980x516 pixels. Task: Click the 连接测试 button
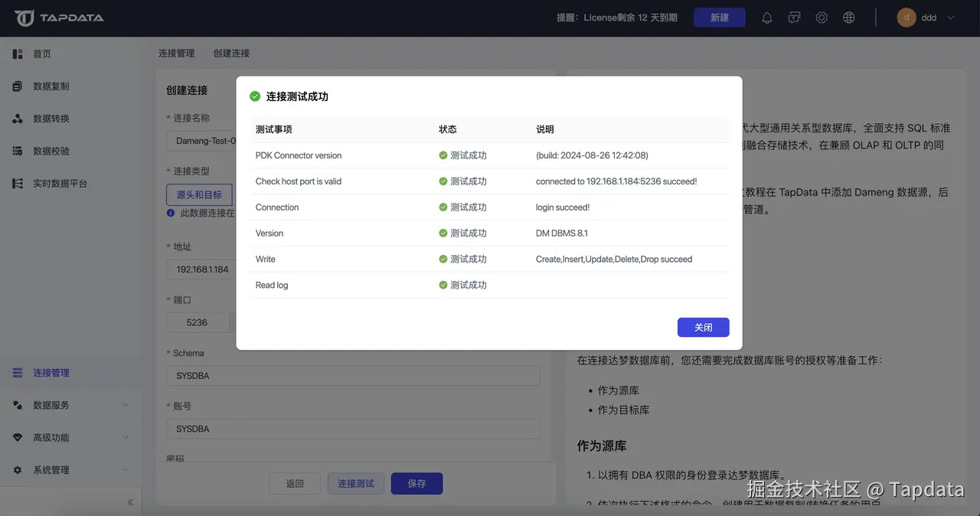click(356, 484)
